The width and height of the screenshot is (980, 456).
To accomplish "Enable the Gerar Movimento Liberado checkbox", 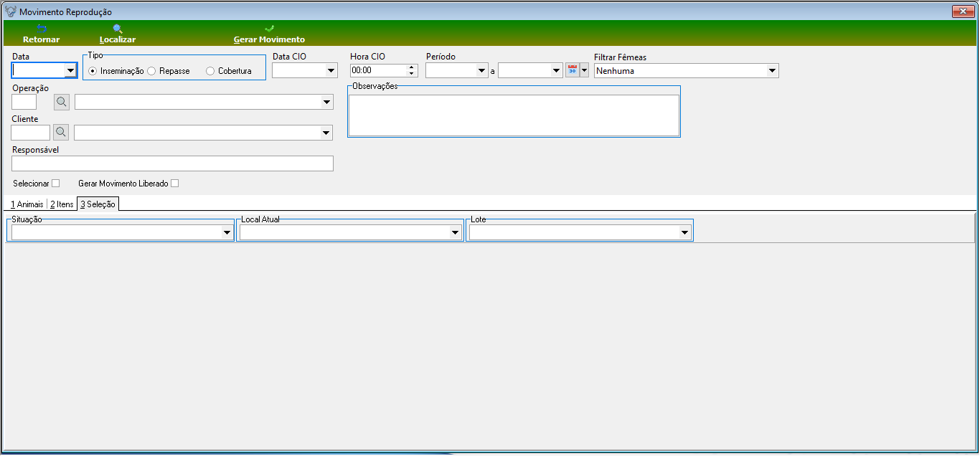I will (x=174, y=184).
